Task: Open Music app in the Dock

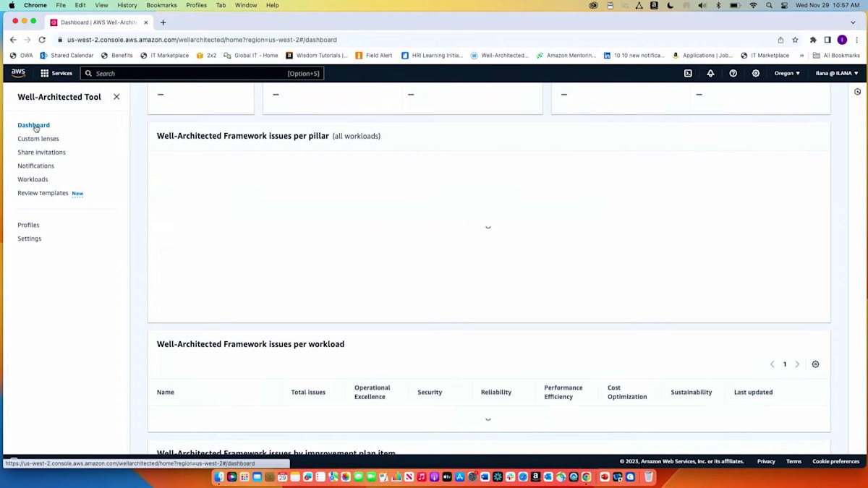Action: 421,477
